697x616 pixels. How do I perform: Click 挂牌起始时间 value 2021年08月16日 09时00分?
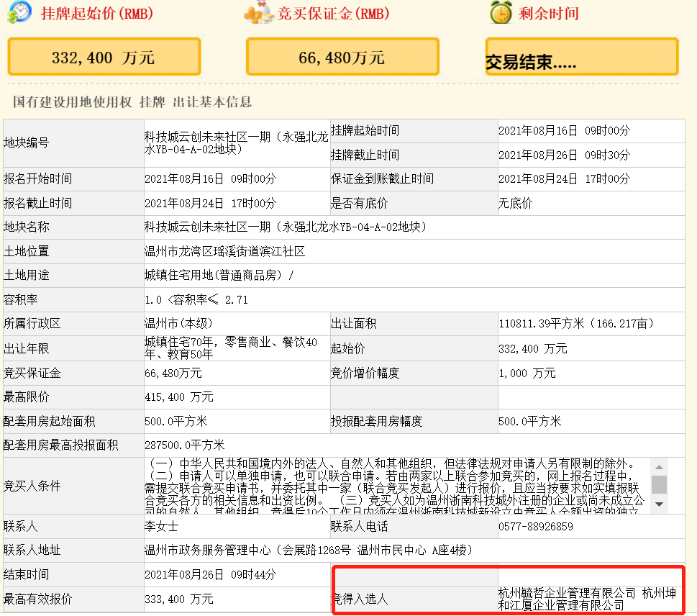tap(564, 131)
